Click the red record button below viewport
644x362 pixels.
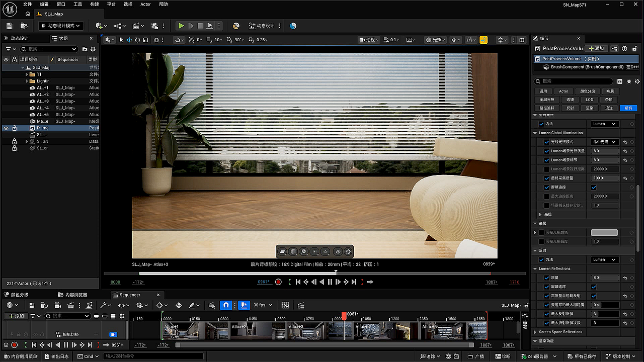click(x=278, y=282)
